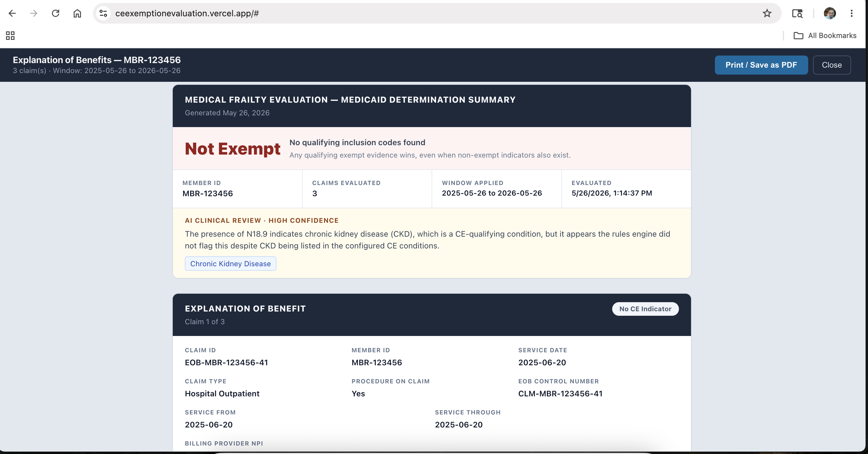The width and height of the screenshot is (868, 454).
Task: Open the browser home page icon
Action: coord(78,14)
